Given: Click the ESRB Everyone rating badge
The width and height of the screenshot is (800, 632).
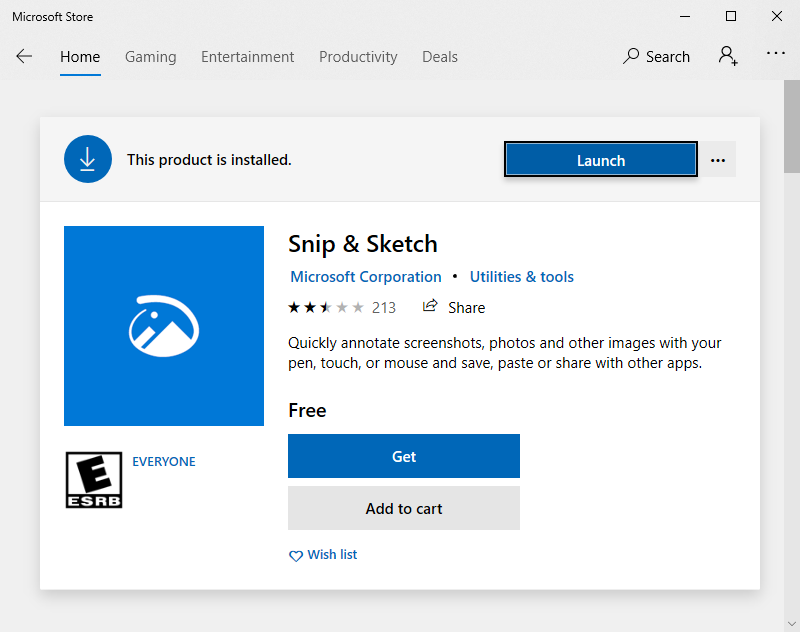Looking at the screenshot, I should tap(94, 480).
